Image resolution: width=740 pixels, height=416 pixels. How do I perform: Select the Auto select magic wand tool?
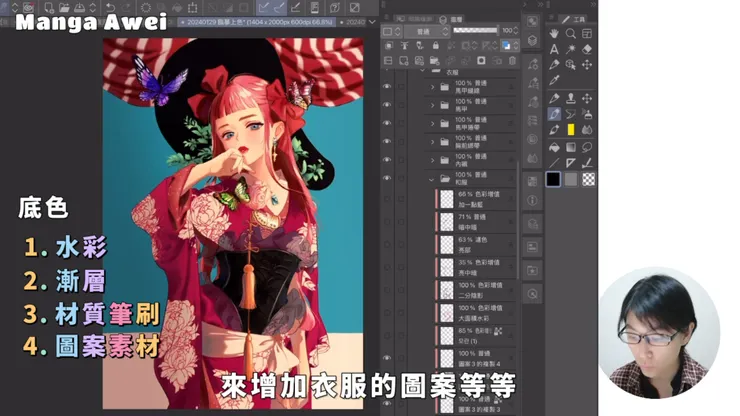[571, 49]
